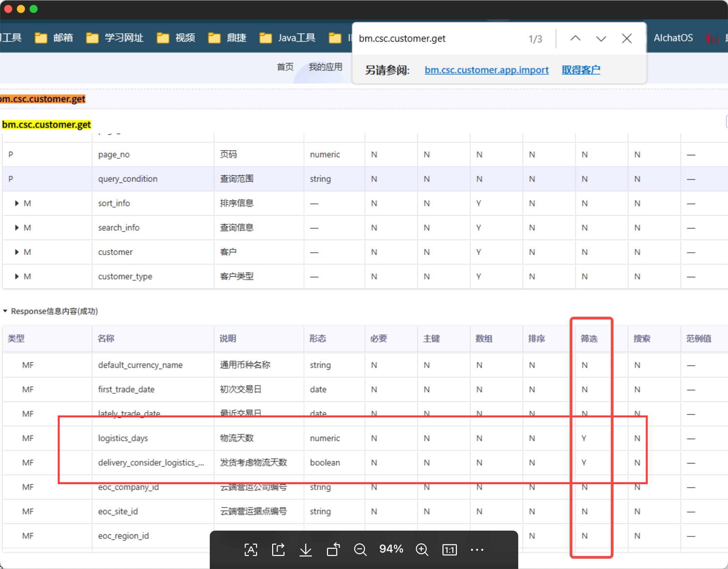Open the more options ellipsis

pyautogui.click(x=477, y=549)
